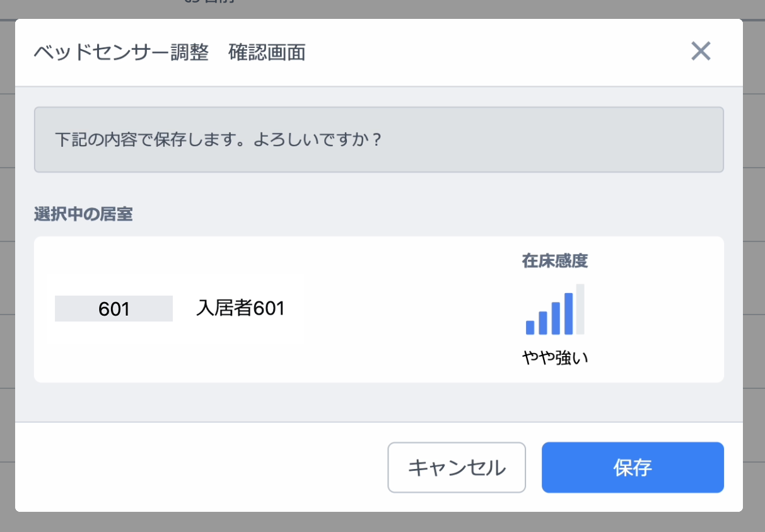Click the shortest blue sensitivity bar
Screen dimensions: 765x532
530,328
